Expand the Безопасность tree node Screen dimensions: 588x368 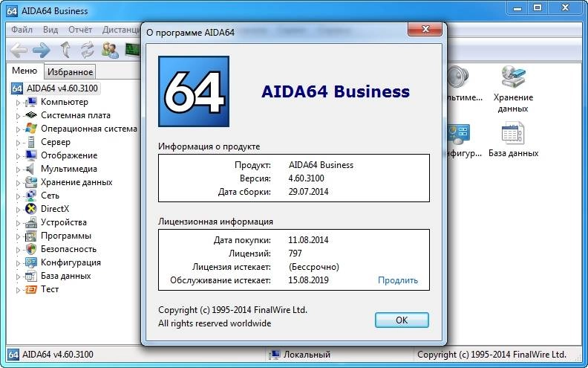tap(18, 249)
